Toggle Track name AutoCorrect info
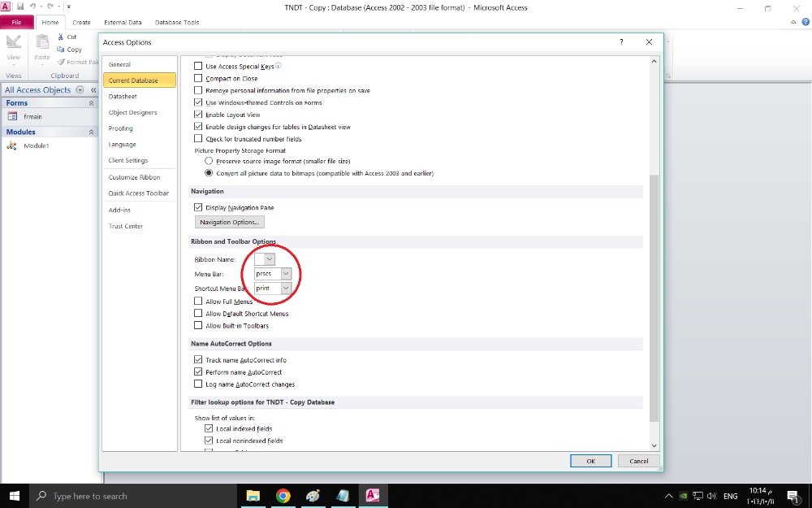The height and width of the screenshot is (508, 812). [x=198, y=360]
